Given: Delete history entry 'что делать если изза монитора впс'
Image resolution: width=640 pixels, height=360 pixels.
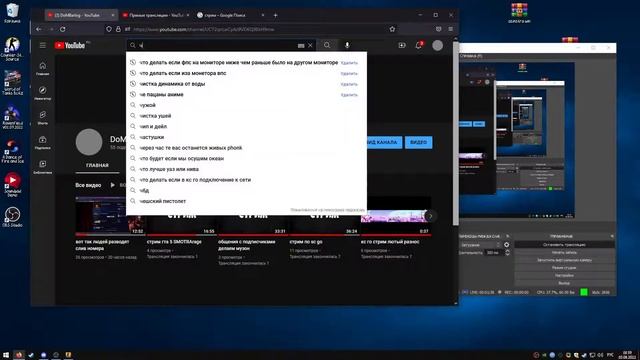Looking at the screenshot, I should pos(349,73).
